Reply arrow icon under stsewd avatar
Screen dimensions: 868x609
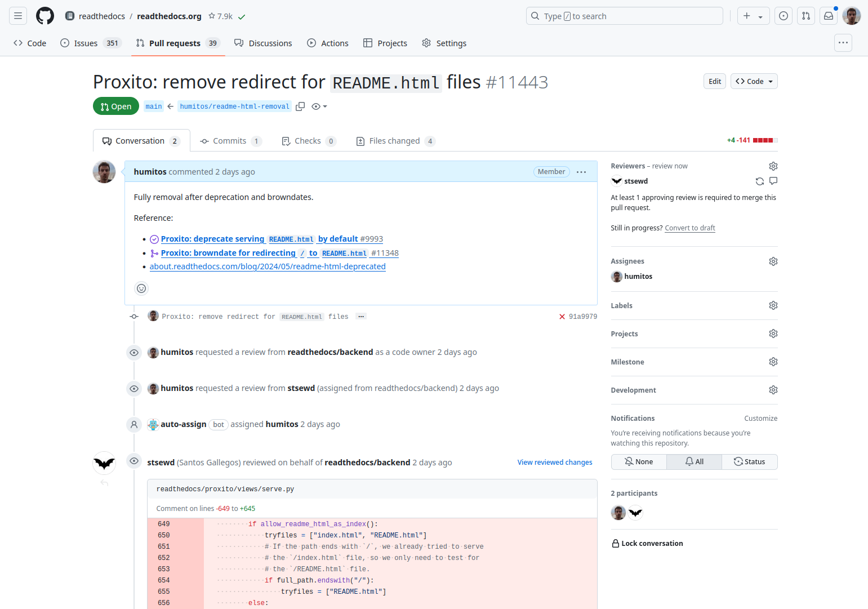coord(104,483)
